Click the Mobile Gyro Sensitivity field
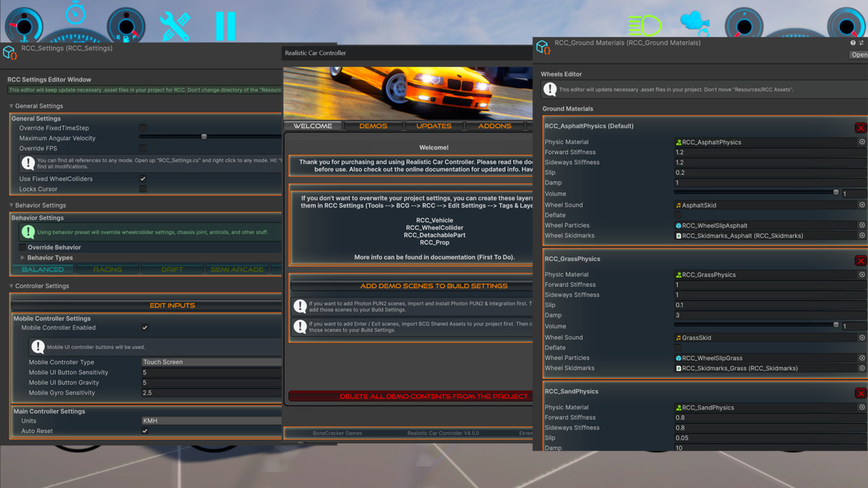 tap(211, 393)
